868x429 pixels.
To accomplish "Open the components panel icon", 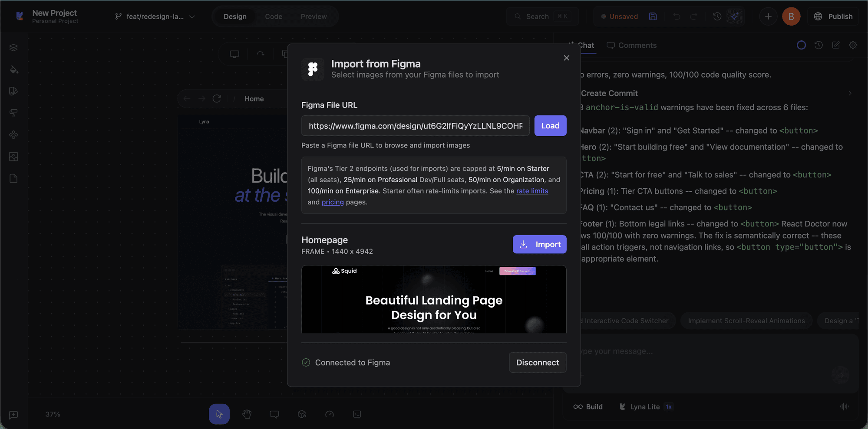I will [x=13, y=134].
